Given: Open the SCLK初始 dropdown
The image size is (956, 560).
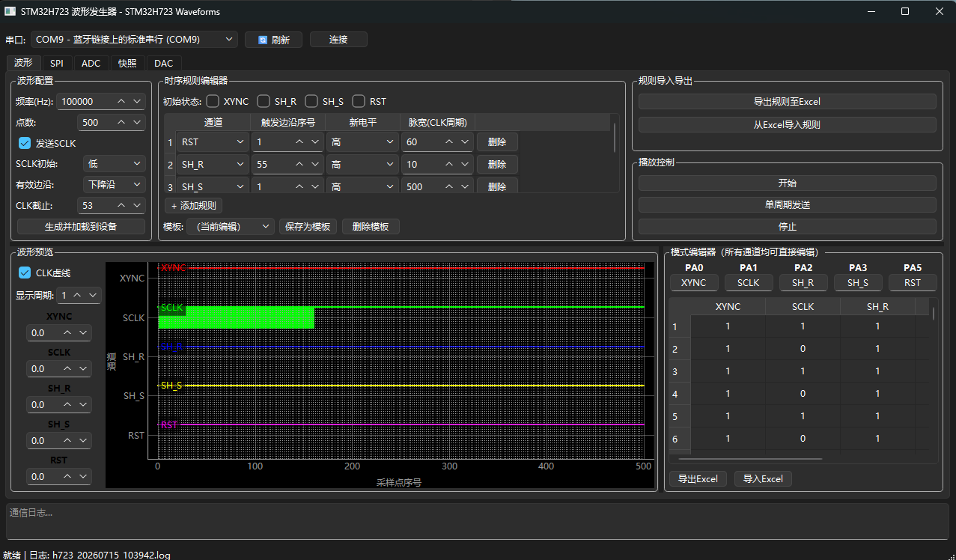Looking at the screenshot, I should [x=115, y=163].
